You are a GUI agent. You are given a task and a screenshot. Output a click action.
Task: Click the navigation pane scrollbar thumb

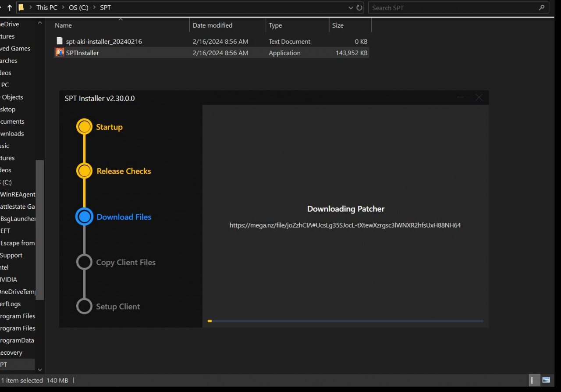(40, 229)
